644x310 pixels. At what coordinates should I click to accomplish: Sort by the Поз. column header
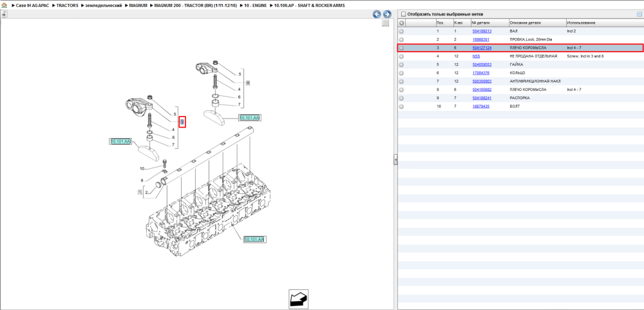point(444,23)
